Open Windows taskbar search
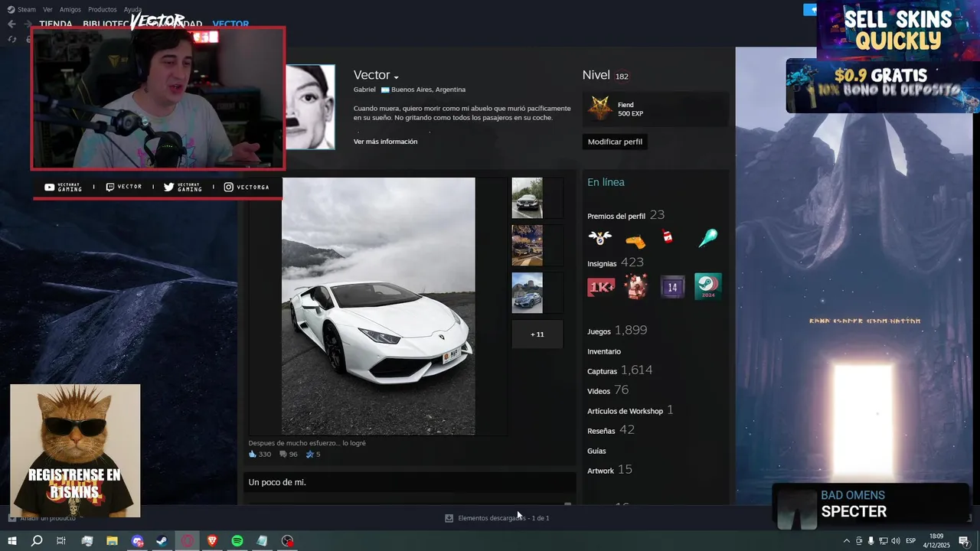 pos(37,541)
